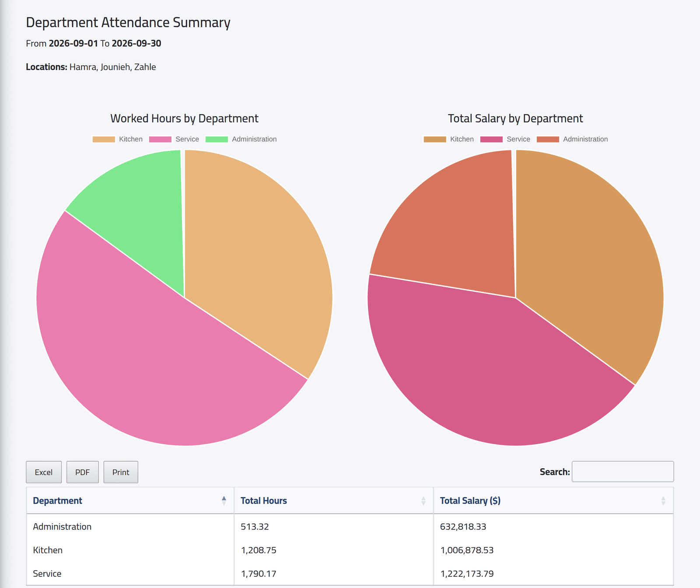
Task: Focus the Search input field
Action: tap(623, 472)
